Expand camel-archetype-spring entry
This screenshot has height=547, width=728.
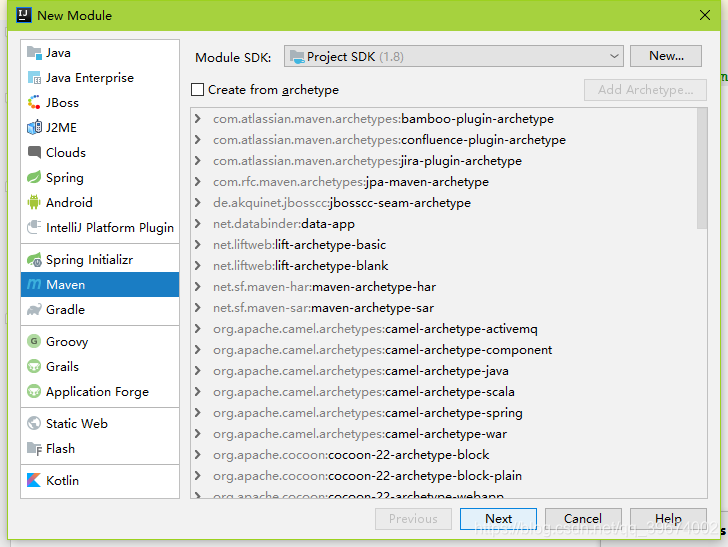198,413
